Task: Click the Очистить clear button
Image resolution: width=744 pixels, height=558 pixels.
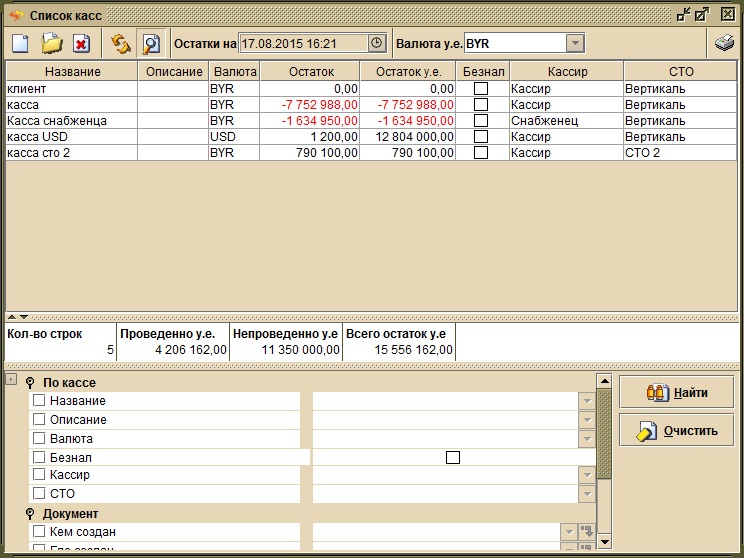Action: [677, 430]
